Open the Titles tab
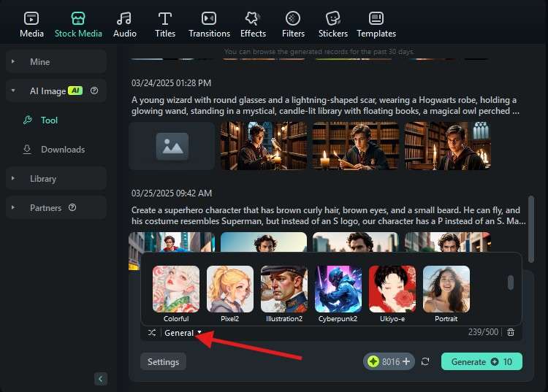This screenshot has width=548, height=392. coord(165,24)
